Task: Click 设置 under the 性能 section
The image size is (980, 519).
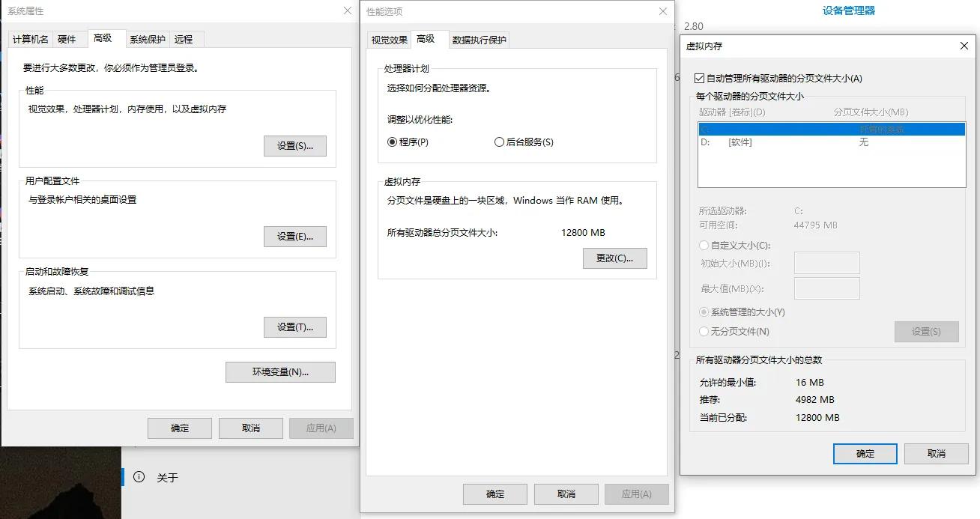Action: coord(294,145)
